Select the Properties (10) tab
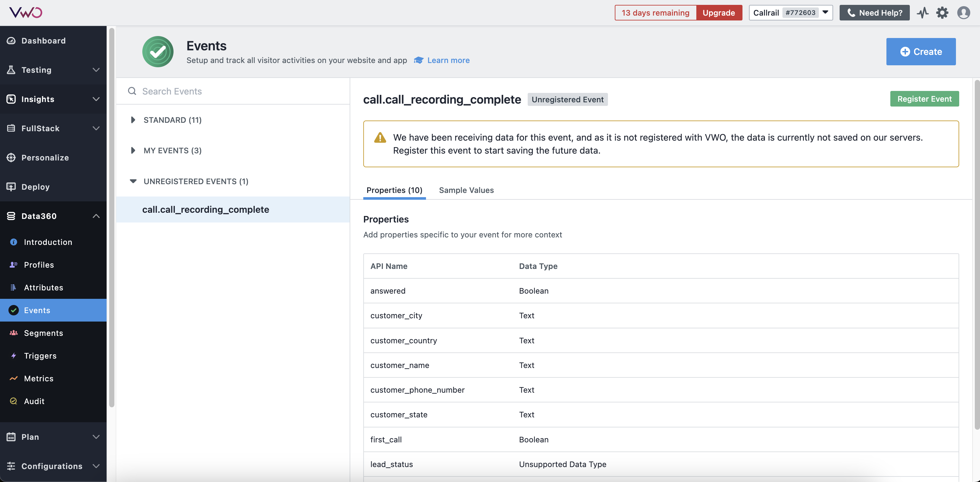980x482 pixels. click(394, 190)
